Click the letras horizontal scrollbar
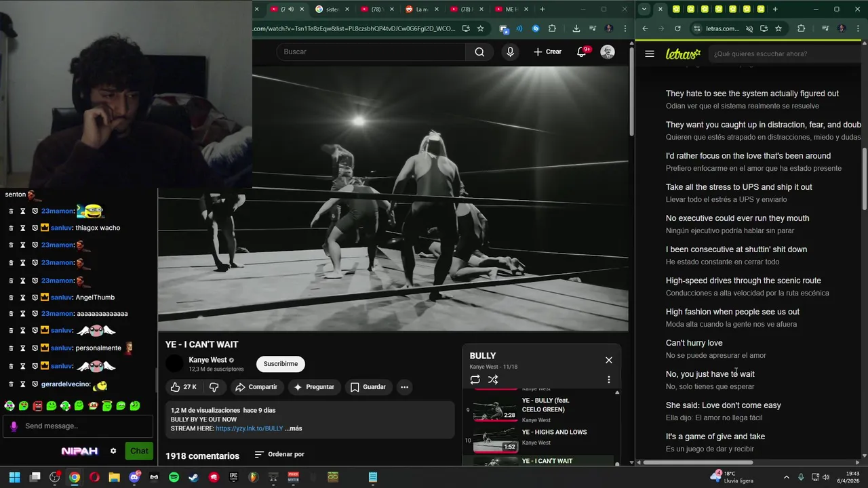 pyautogui.click(x=698, y=463)
